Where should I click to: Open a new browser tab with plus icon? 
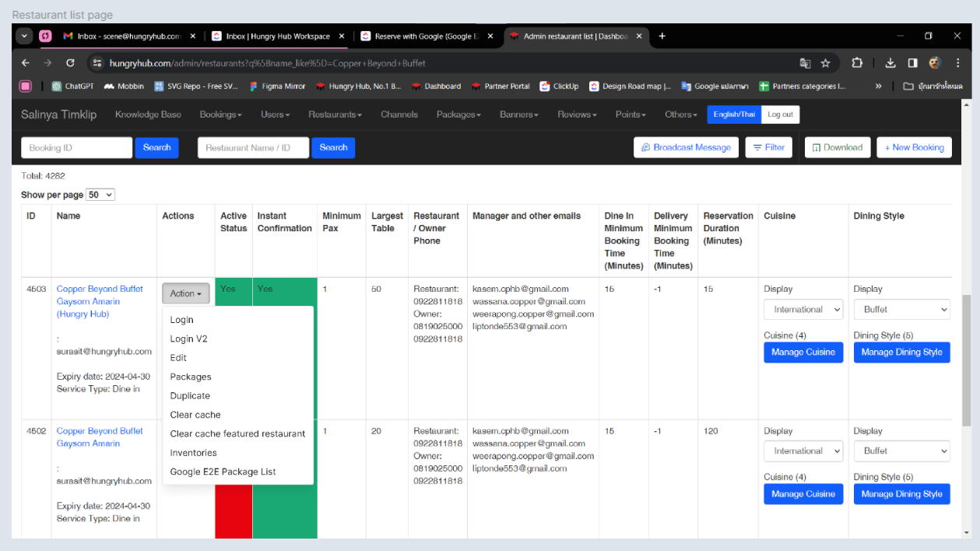click(662, 36)
